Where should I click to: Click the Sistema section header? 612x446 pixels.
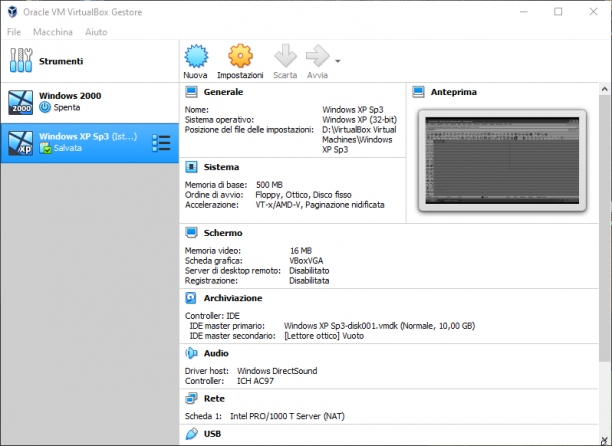(221, 167)
